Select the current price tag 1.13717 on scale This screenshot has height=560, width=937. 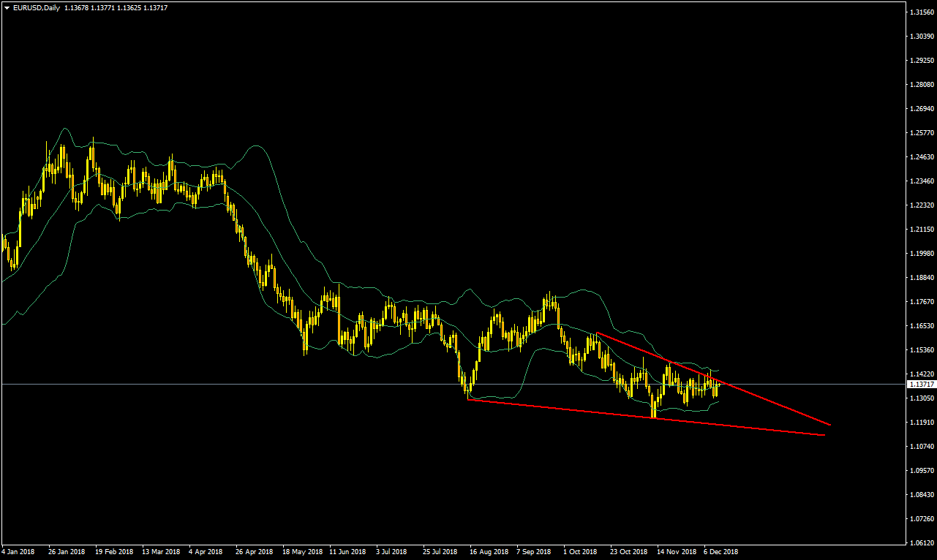tap(919, 384)
